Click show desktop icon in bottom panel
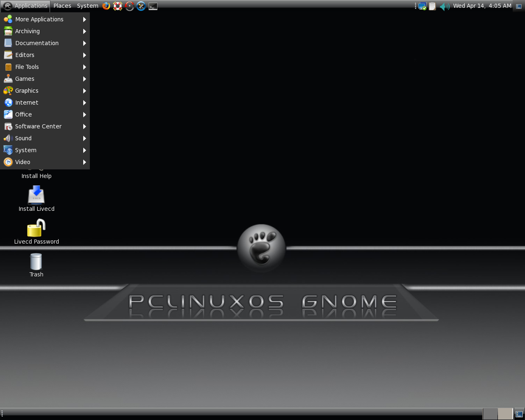 pyautogui.click(x=519, y=414)
